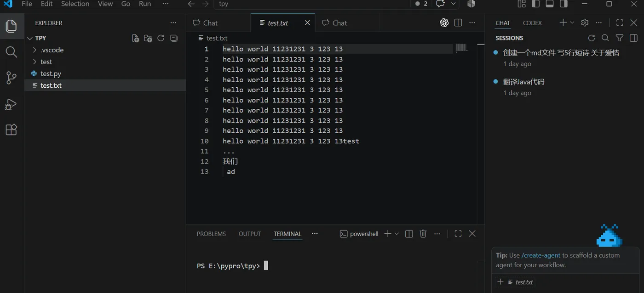Toggle the secondary side bar layout button
The width and height of the screenshot is (644, 293).
563,4
